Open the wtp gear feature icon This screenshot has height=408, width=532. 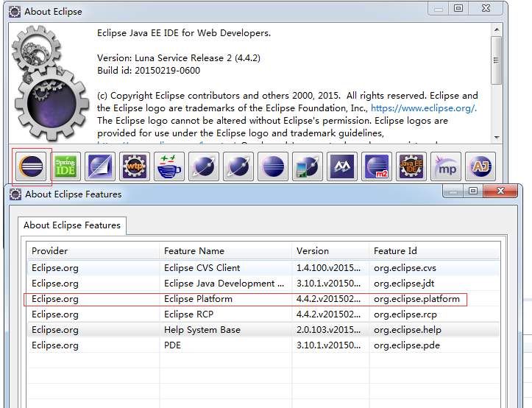coord(135,166)
